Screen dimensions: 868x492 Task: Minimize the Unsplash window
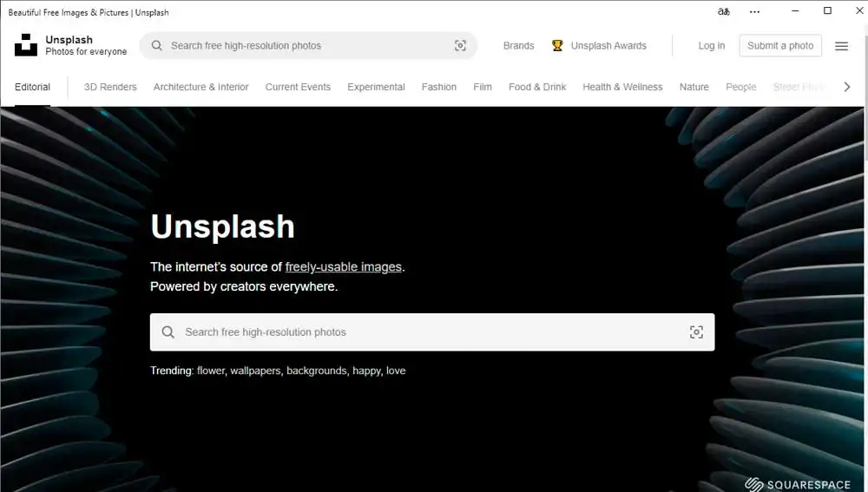coord(795,10)
